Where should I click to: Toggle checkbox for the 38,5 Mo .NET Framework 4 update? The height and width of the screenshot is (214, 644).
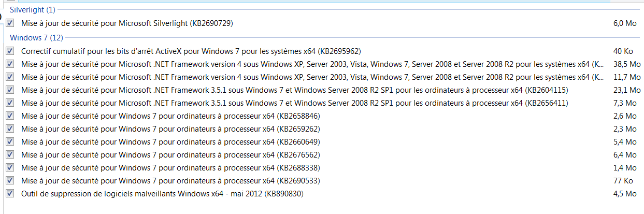[10, 64]
